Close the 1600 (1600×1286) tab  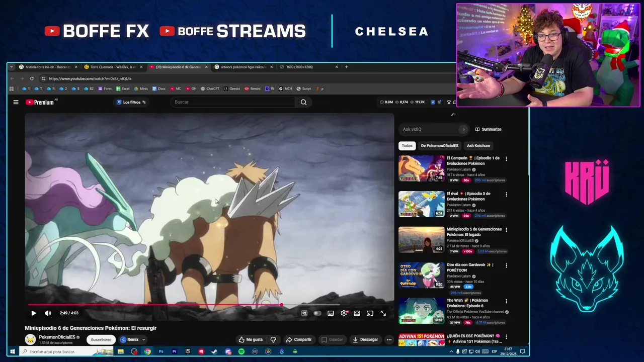pos(337,67)
